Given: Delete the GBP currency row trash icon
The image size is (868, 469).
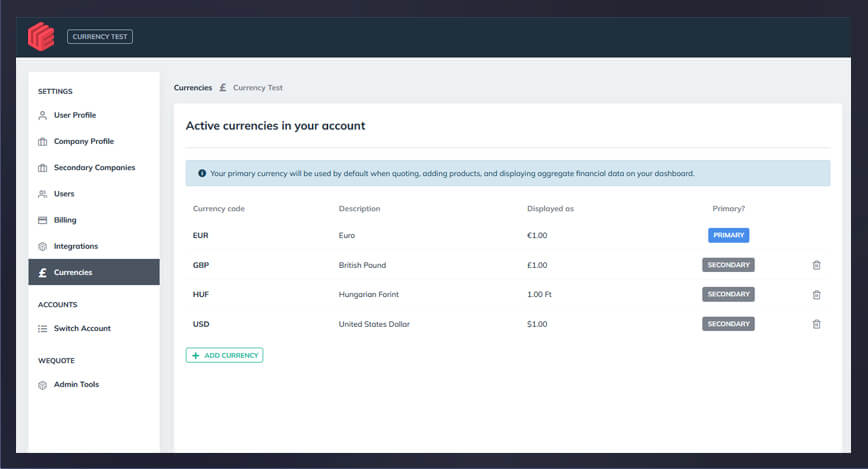Looking at the screenshot, I should pyautogui.click(x=816, y=265).
